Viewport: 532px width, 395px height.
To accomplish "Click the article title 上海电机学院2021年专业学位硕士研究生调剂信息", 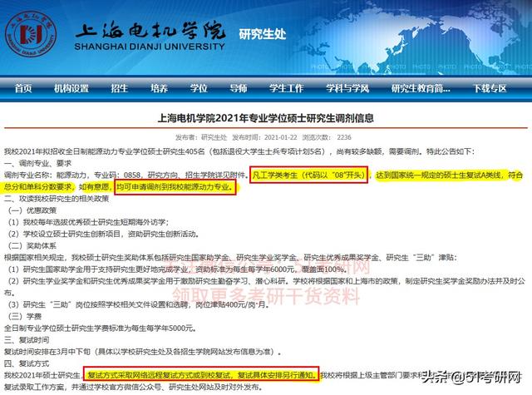I will [x=266, y=118].
